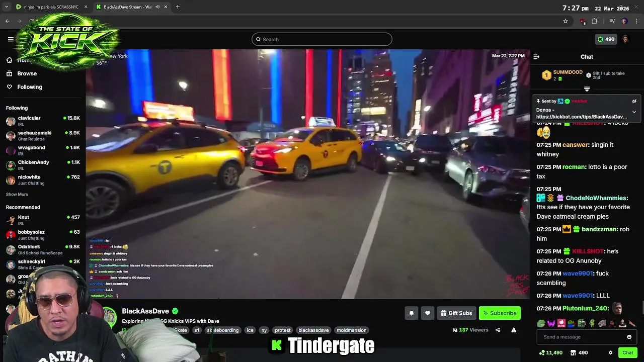Open chat settings gear

pos(610,353)
